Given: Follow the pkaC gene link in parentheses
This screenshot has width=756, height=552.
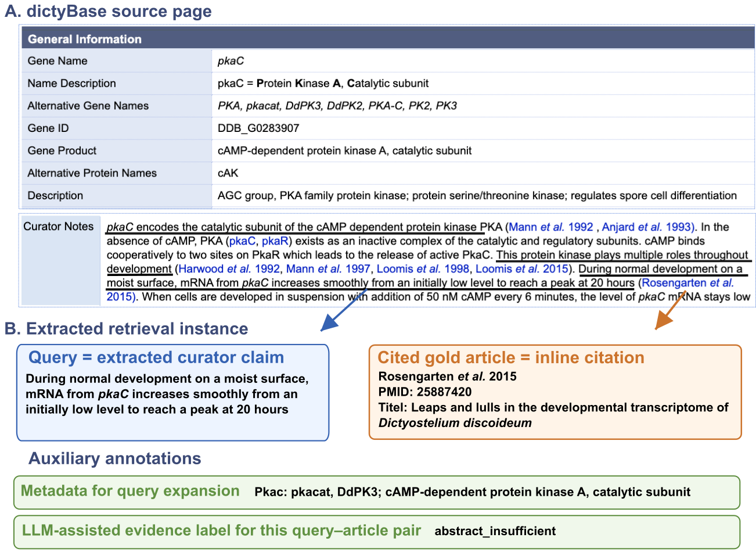Looking at the screenshot, I should click(242, 241).
